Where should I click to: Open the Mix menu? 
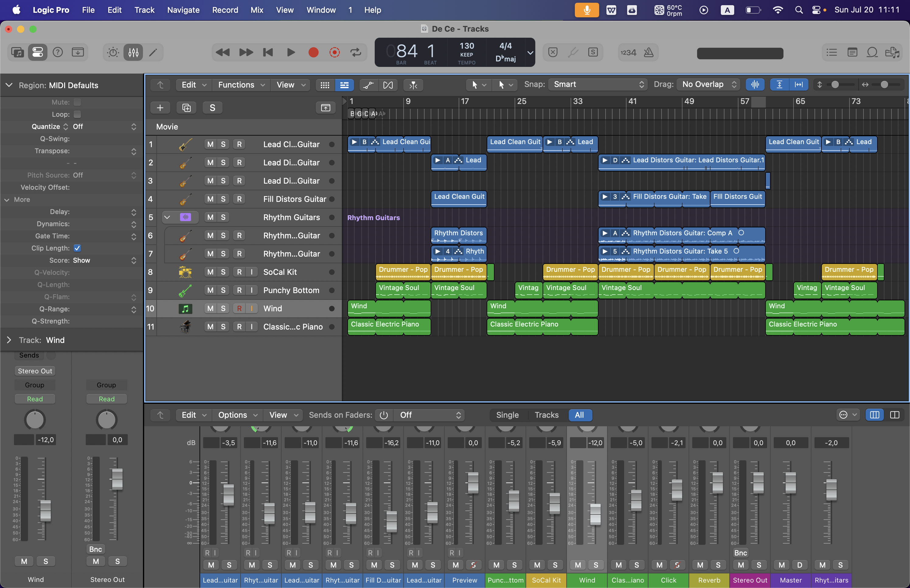pos(257,10)
